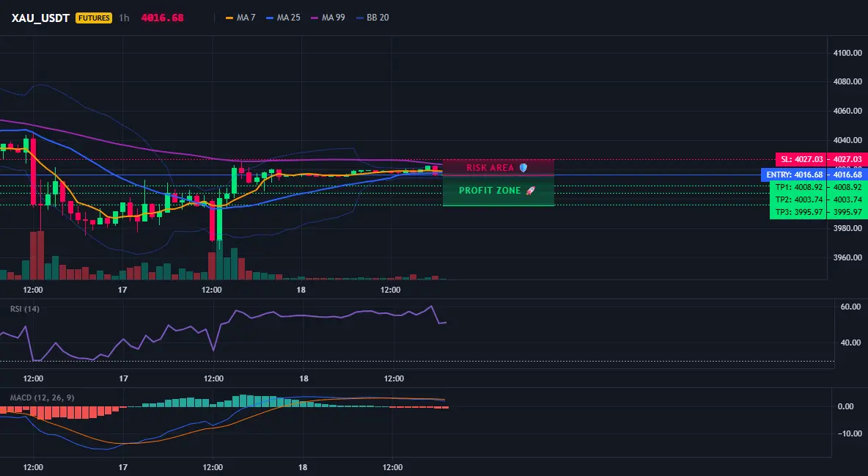Image resolution: width=868 pixels, height=476 pixels.
Task: Click the shield icon in RISK AREA
Action: tap(523, 167)
